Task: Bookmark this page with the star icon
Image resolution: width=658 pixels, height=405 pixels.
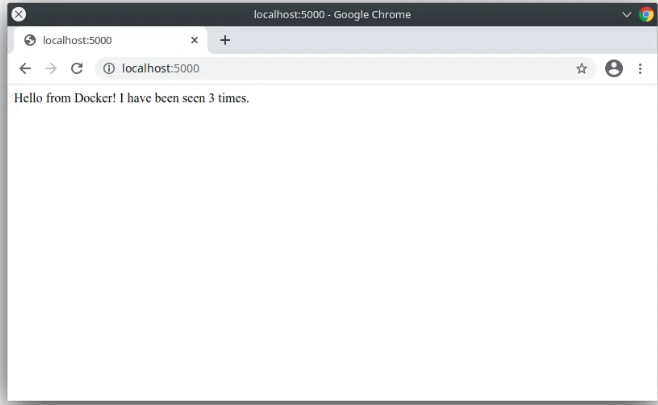Action: 581,68
